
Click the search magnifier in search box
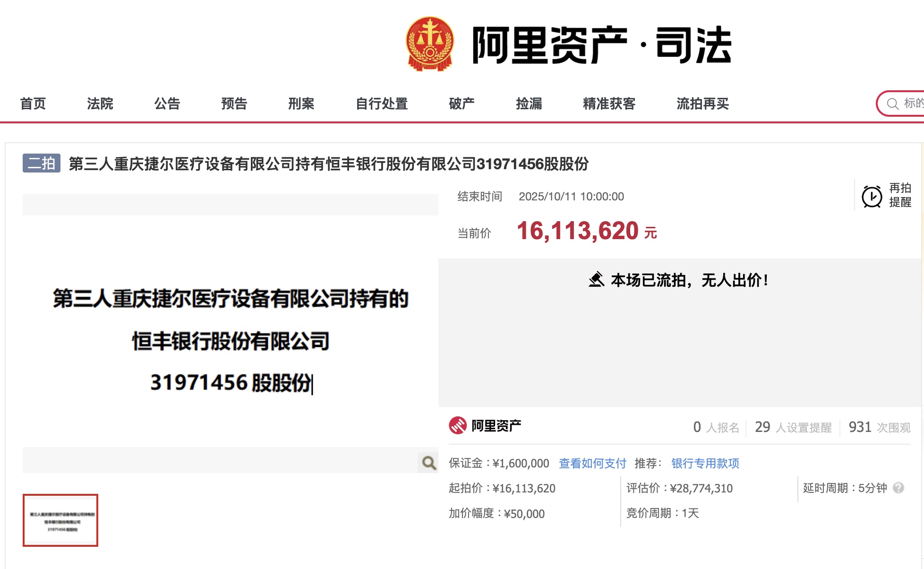[892, 103]
